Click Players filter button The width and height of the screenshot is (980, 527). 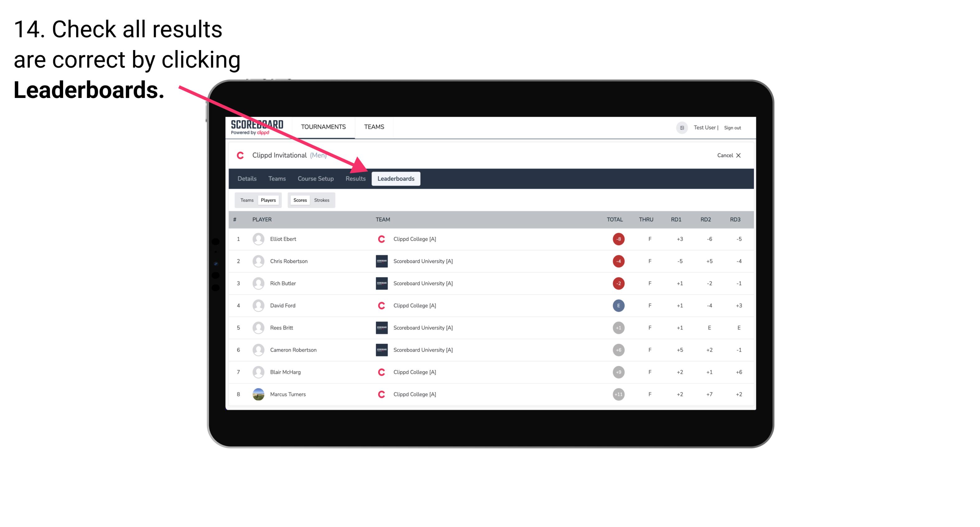268,200
